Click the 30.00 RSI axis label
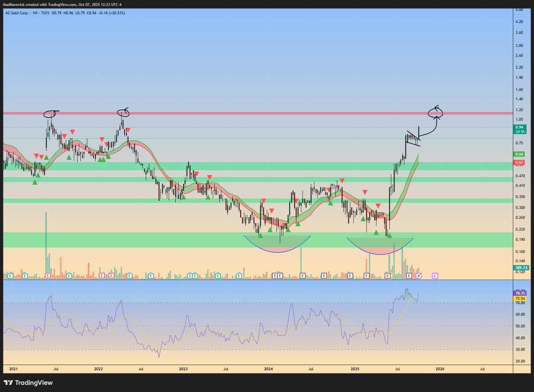This screenshot has width=534, height=392. pos(520,350)
